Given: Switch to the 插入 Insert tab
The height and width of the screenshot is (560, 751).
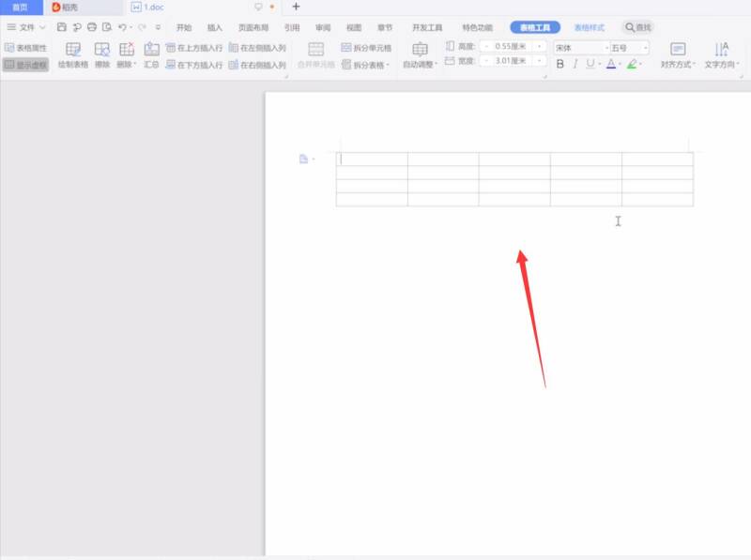Looking at the screenshot, I should point(215,27).
